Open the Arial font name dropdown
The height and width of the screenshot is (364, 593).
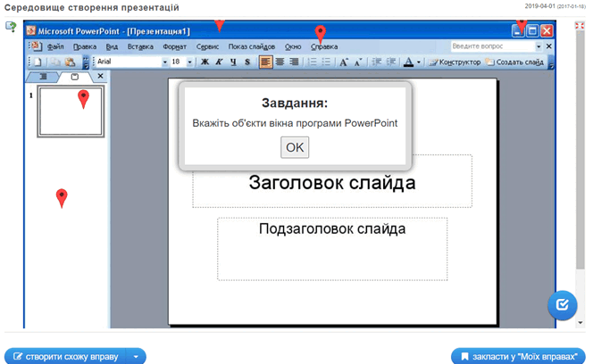[x=165, y=62]
